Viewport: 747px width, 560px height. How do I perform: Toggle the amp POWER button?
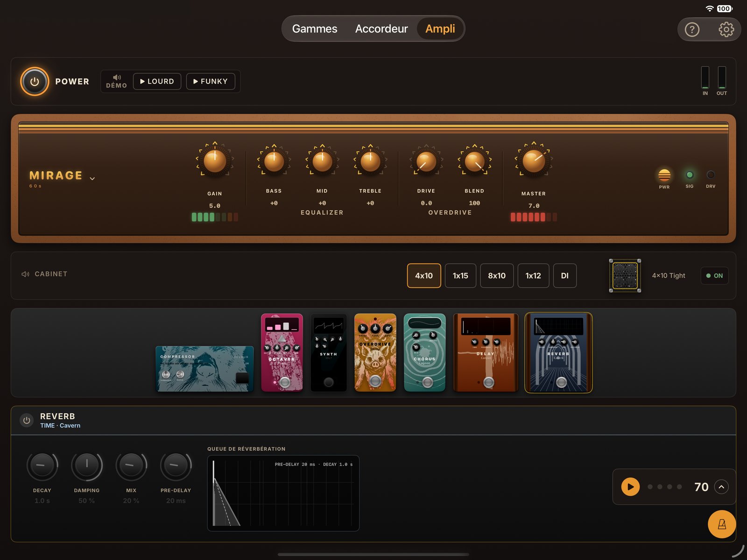(35, 82)
